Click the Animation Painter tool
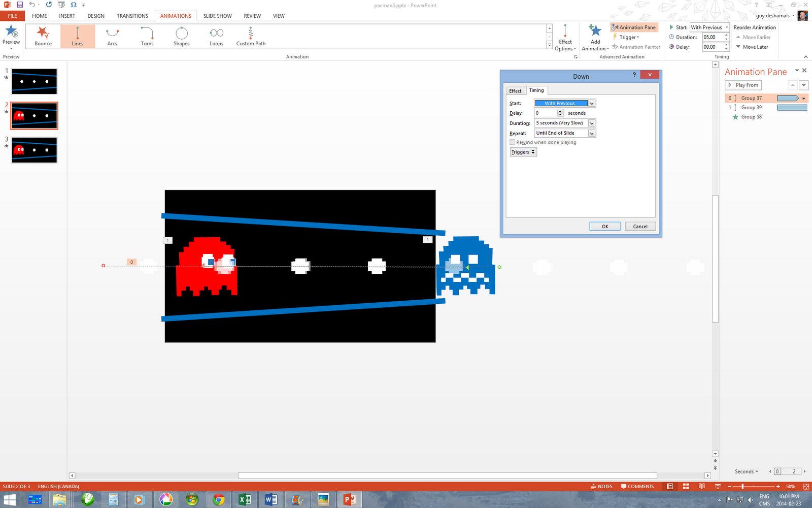Viewport: 812px width, 508px height. pyautogui.click(x=636, y=47)
